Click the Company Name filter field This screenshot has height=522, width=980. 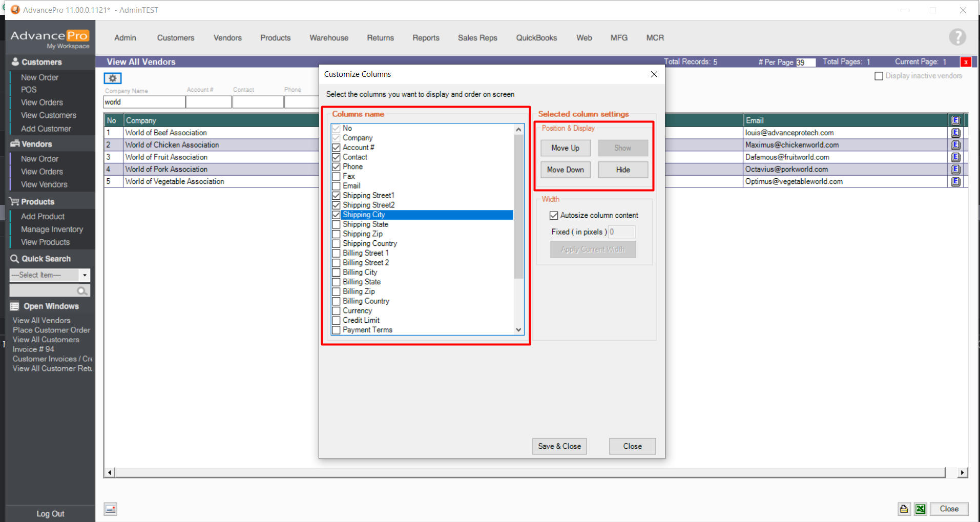[144, 102]
